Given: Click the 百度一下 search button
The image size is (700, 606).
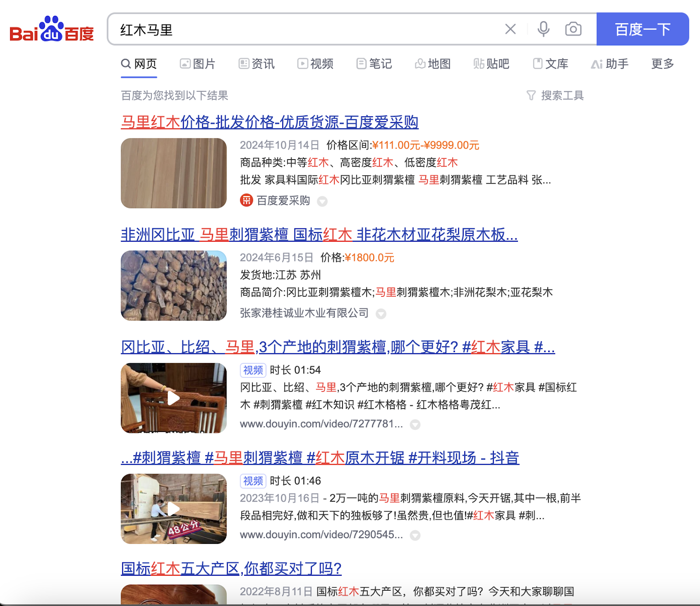Looking at the screenshot, I should point(643,29).
